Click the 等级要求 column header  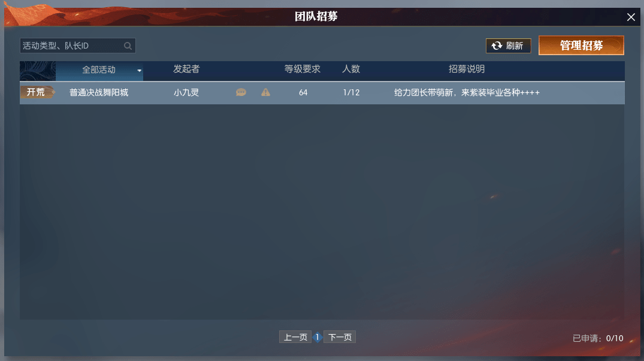[303, 69]
